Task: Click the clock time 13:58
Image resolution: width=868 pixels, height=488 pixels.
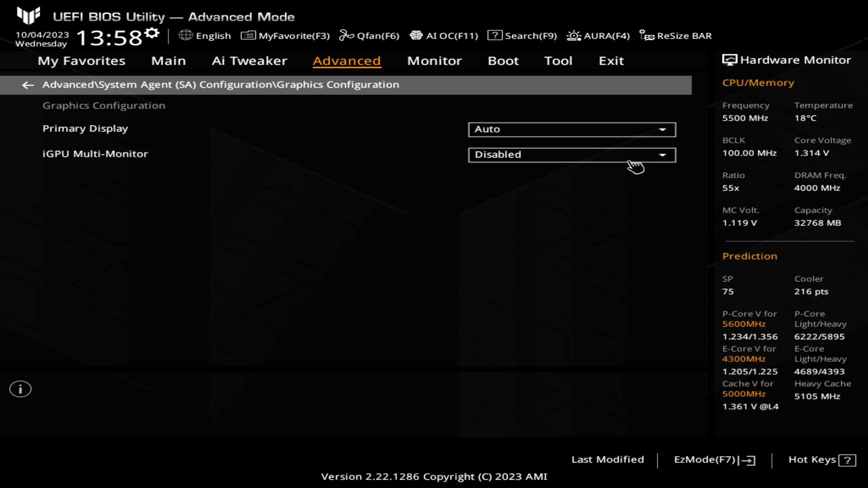Action: [109, 38]
